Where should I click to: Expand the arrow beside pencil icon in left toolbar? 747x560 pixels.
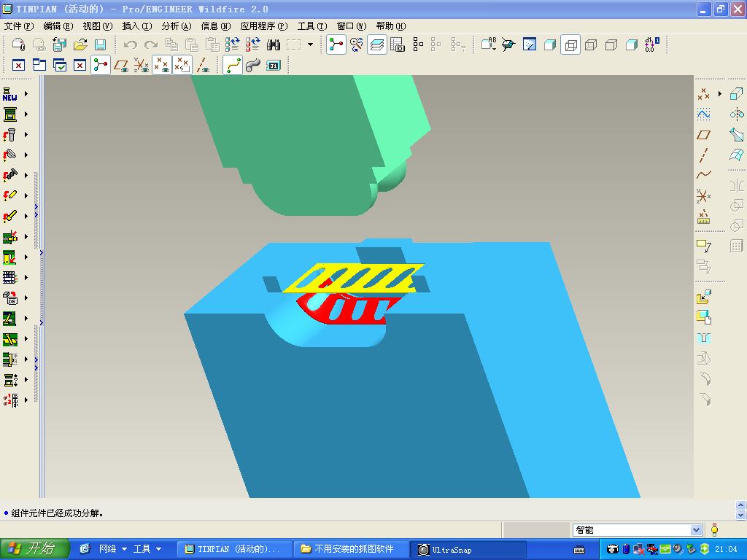[x=26, y=195]
